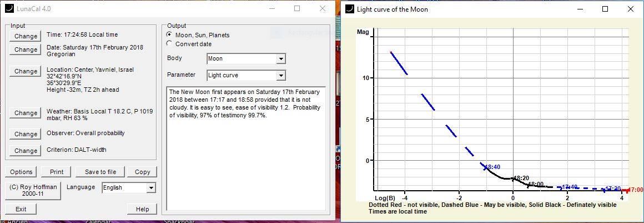Select the Moon, Sun, Planets radio option

coord(170,35)
